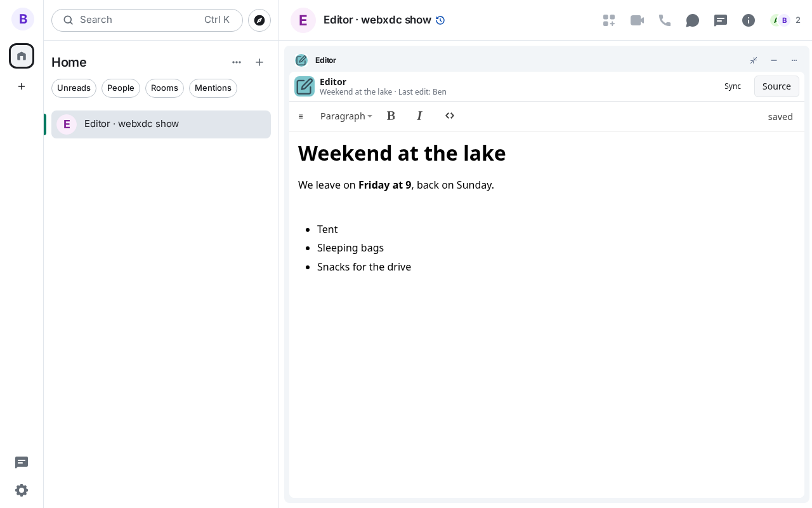Click the Search field
This screenshot has height=508, width=812.
[147, 20]
